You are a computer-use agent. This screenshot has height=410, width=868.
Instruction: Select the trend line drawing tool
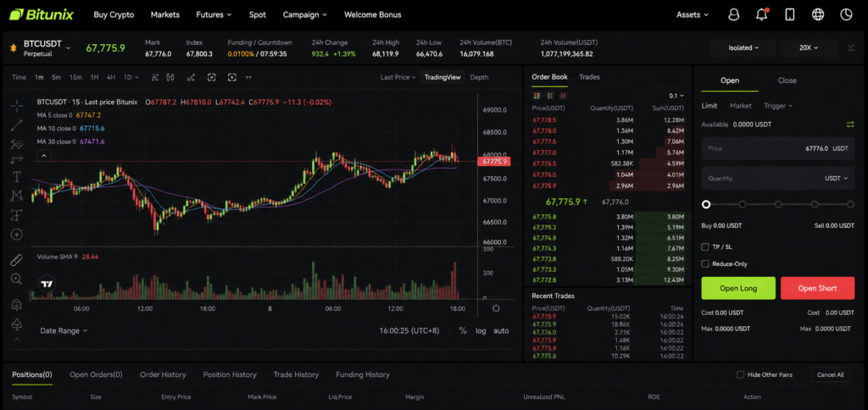click(17, 125)
